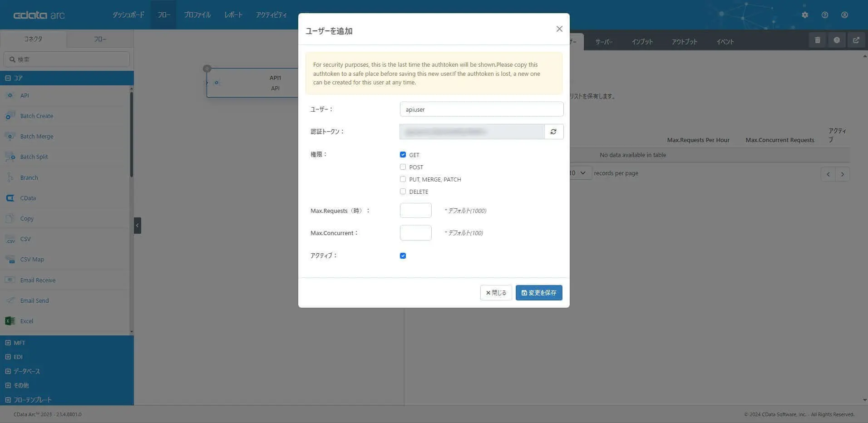
Task: Regenerate the auth token with refresh icon
Action: coord(553,132)
